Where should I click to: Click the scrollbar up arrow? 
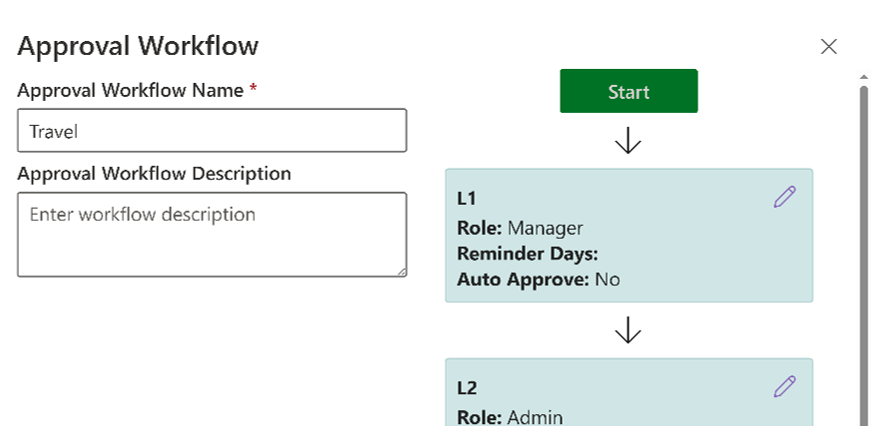pos(863,76)
